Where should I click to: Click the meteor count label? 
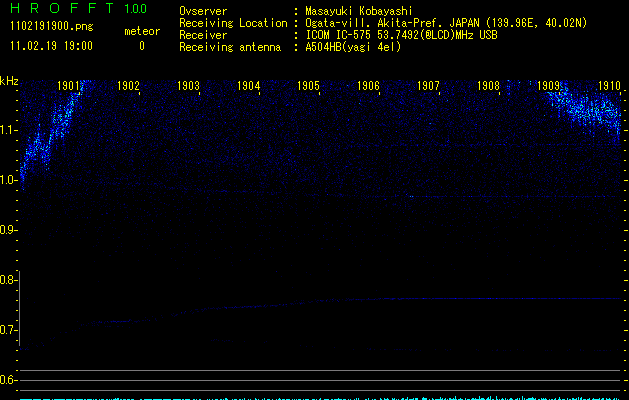(142, 31)
